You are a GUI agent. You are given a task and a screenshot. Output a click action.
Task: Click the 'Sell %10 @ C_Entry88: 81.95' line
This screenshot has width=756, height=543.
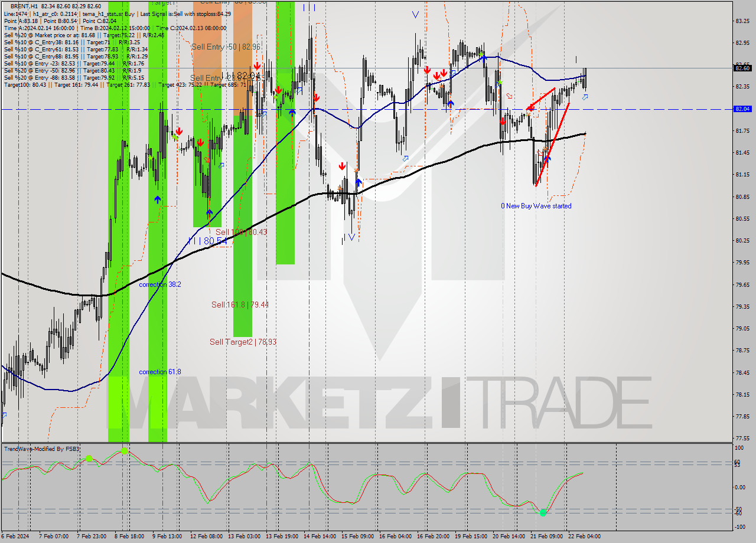pos(76,56)
